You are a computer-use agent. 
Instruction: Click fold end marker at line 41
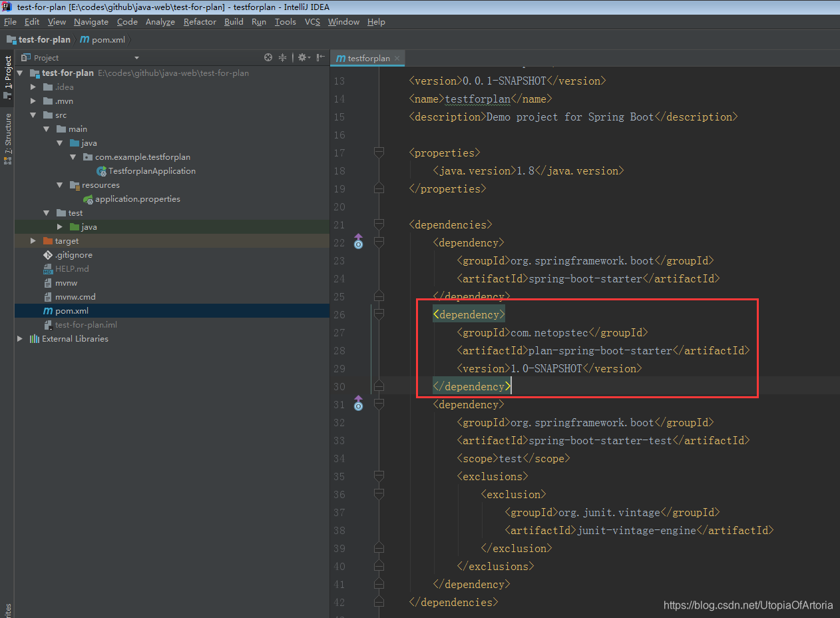click(379, 585)
